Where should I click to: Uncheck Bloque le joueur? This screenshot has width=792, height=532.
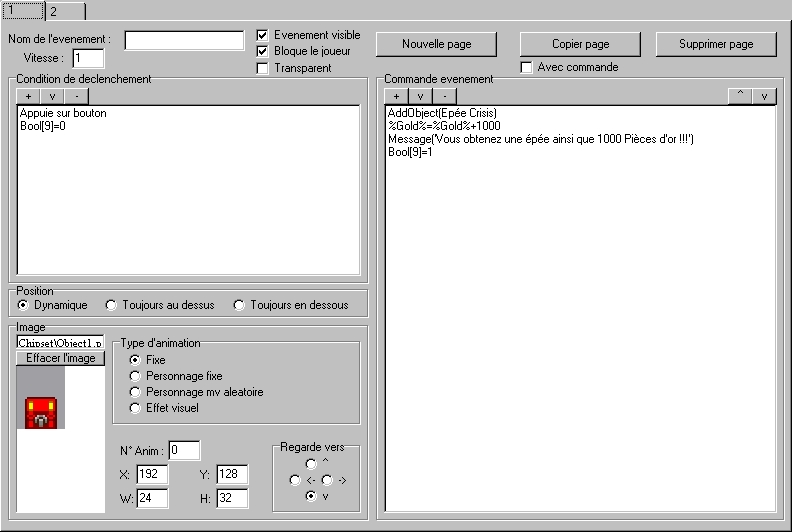pos(263,51)
